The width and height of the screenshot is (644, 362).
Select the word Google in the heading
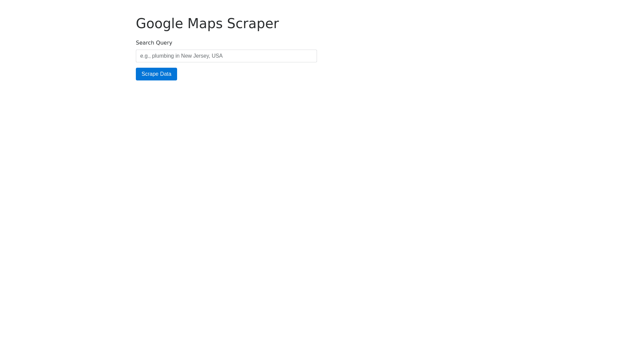point(159,23)
